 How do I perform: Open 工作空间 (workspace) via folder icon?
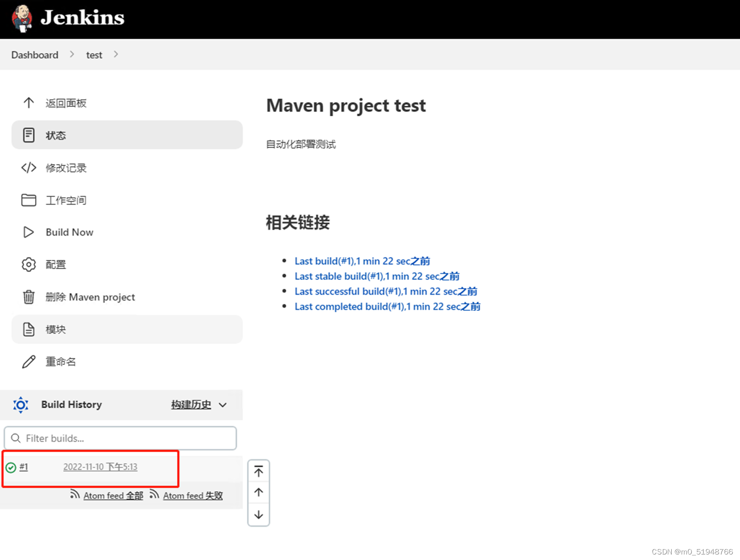(x=29, y=200)
